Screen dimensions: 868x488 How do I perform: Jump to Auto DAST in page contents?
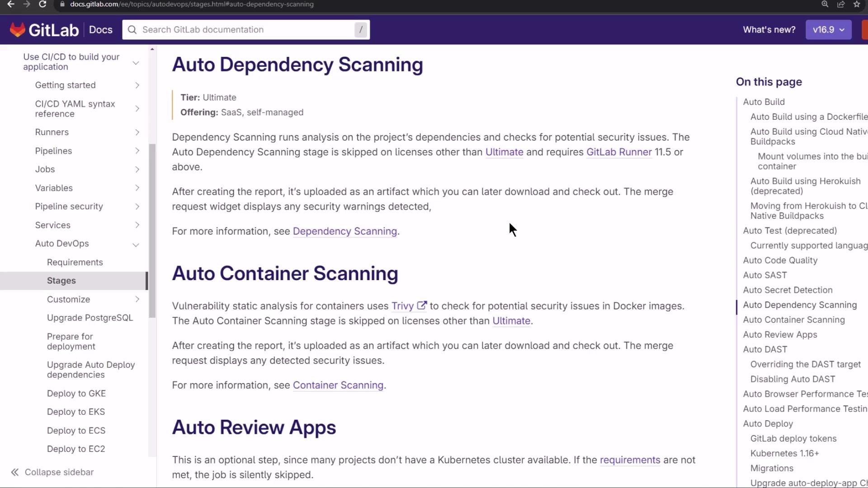765,350
